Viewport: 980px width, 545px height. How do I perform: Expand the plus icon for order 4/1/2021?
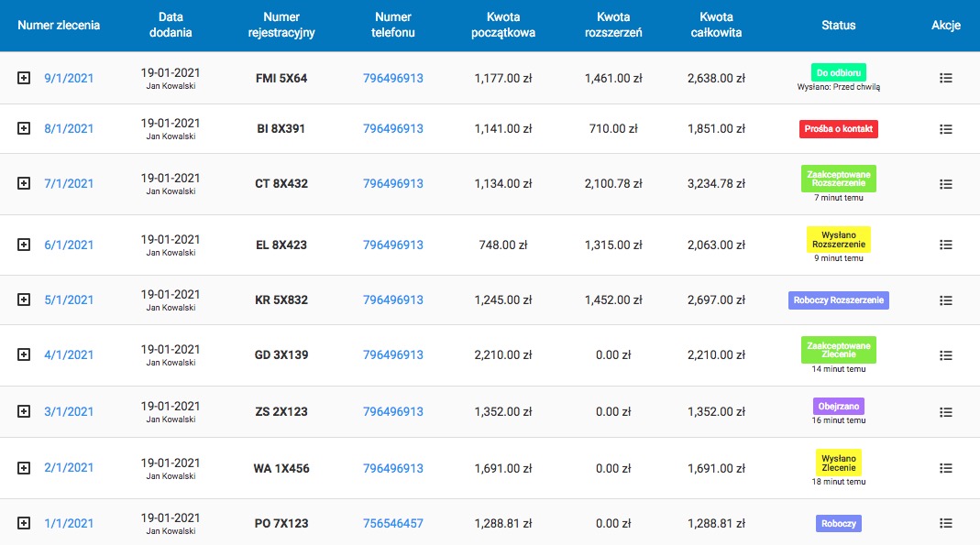(25, 355)
